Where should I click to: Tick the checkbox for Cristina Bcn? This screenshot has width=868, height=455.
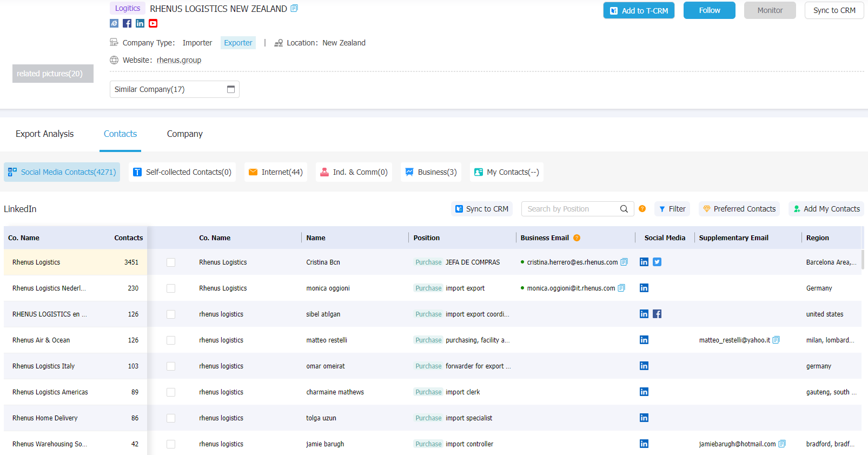click(171, 262)
